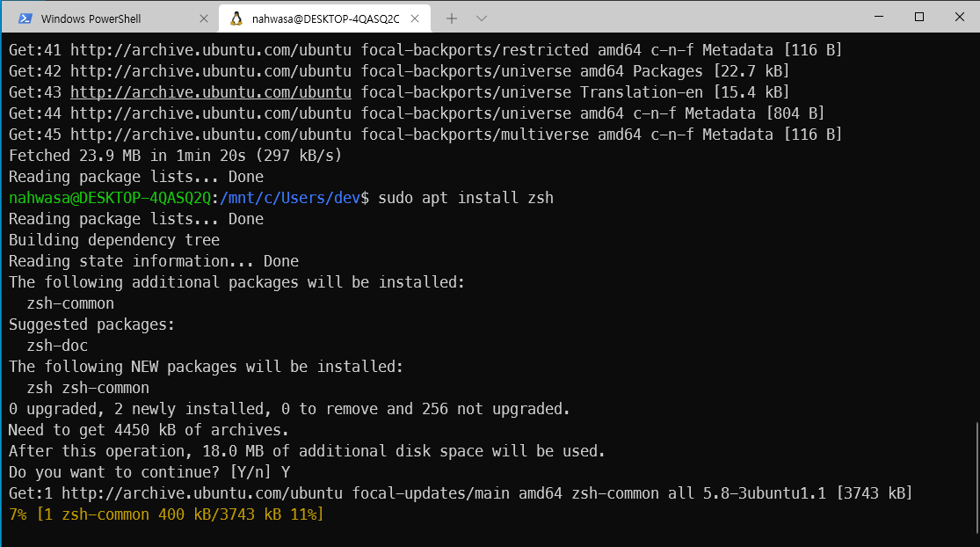Close the Windows PowerShell tab
This screenshot has width=980, height=547.
coord(203,18)
